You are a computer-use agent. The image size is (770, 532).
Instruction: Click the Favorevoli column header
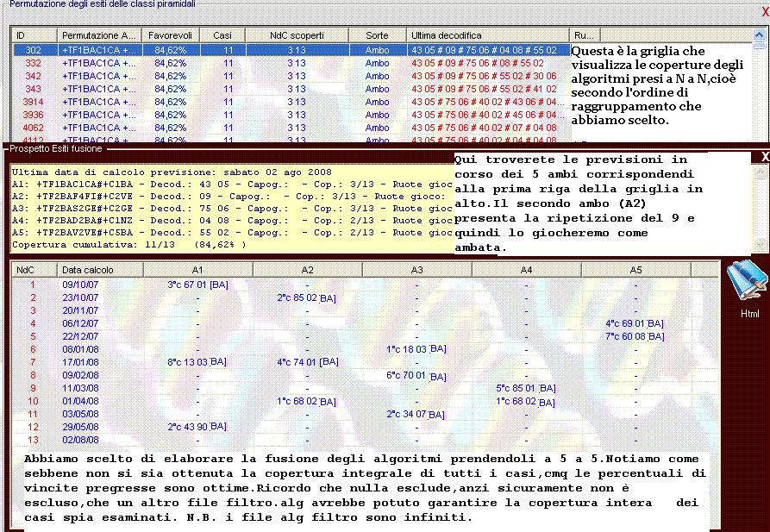(x=171, y=35)
